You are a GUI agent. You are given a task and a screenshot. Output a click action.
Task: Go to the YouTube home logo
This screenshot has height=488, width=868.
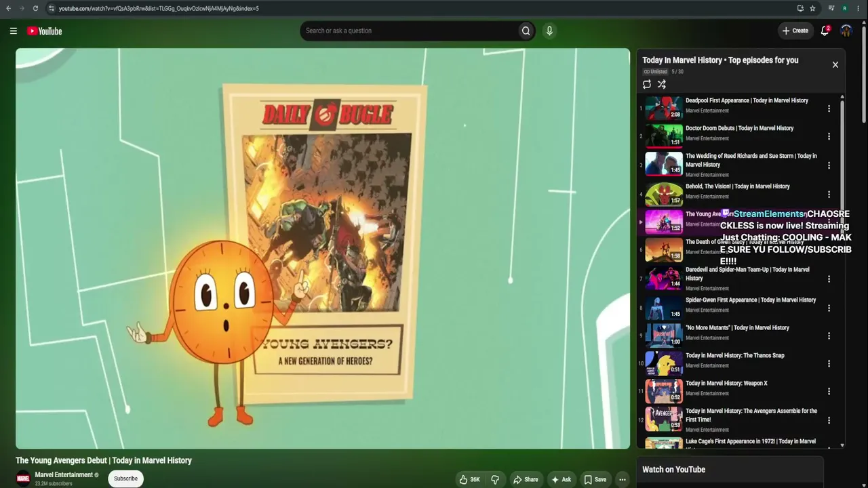click(x=44, y=30)
